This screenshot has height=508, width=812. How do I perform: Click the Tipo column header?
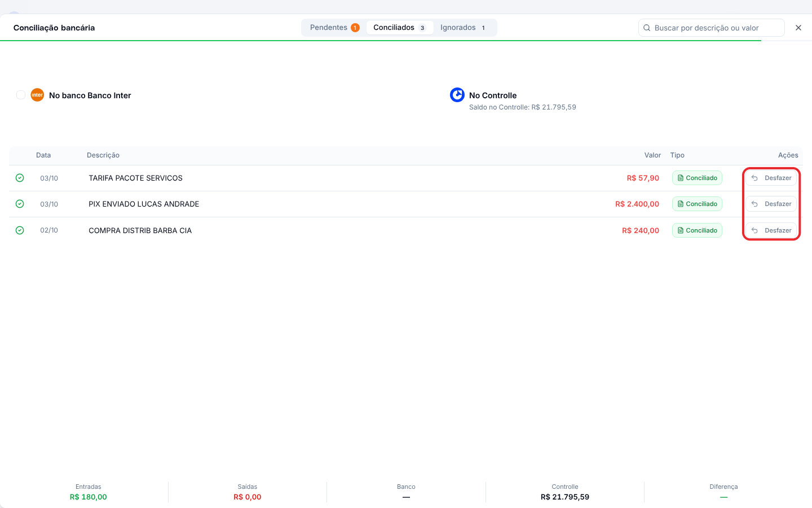[x=677, y=155]
